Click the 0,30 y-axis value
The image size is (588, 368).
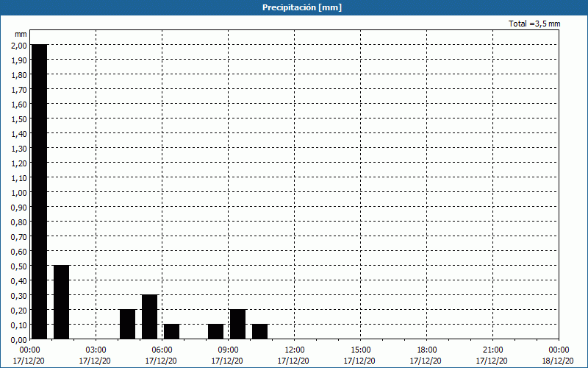19,296
